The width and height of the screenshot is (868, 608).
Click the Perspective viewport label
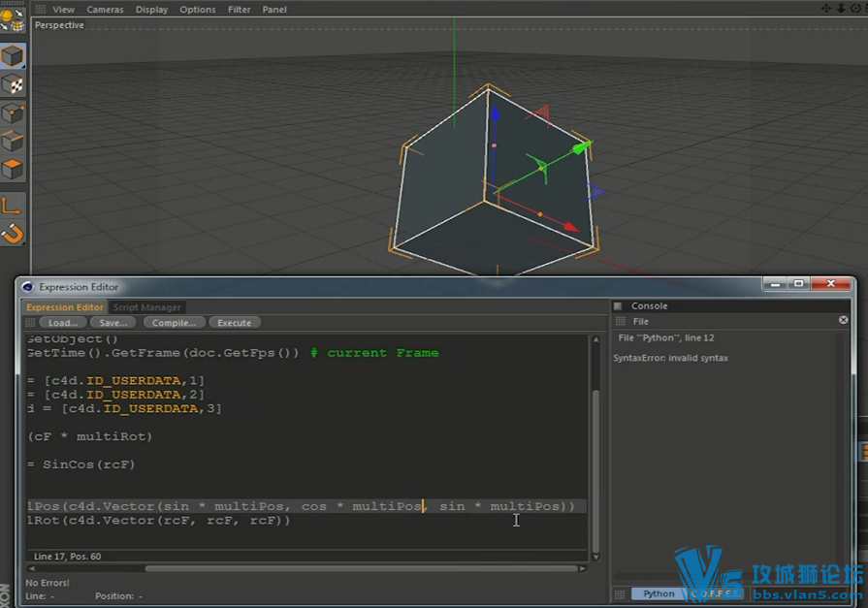coord(59,25)
